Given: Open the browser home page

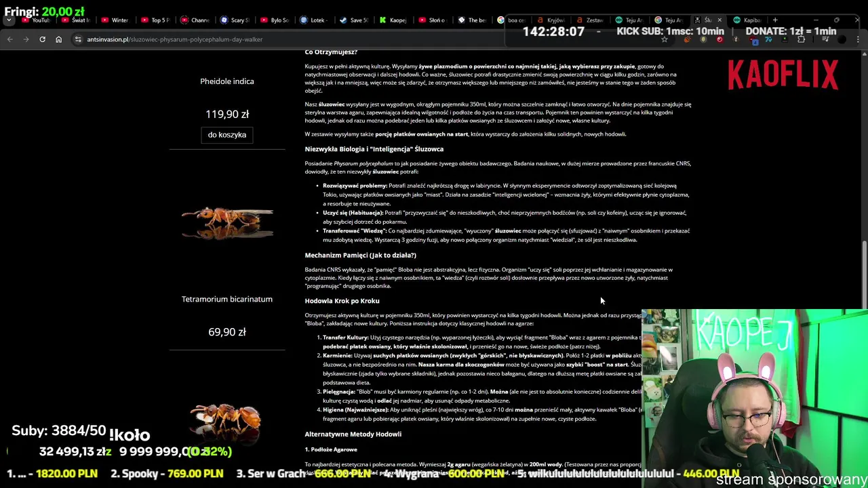Looking at the screenshot, I should click(58, 39).
